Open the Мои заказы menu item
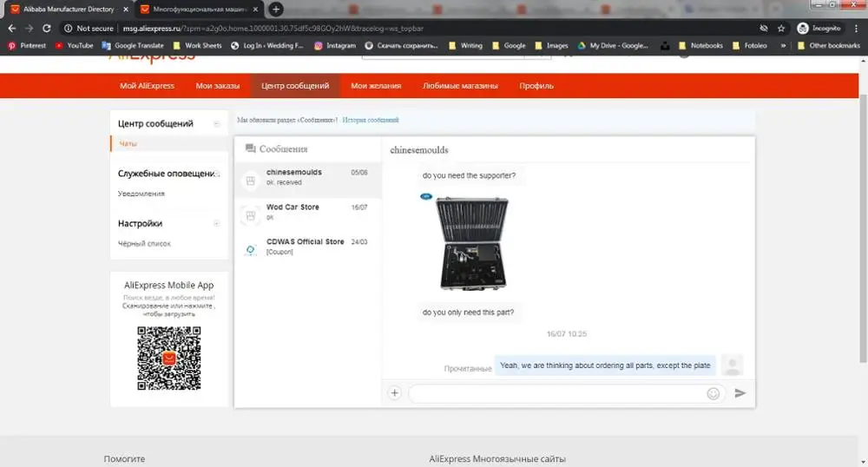 (x=218, y=86)
